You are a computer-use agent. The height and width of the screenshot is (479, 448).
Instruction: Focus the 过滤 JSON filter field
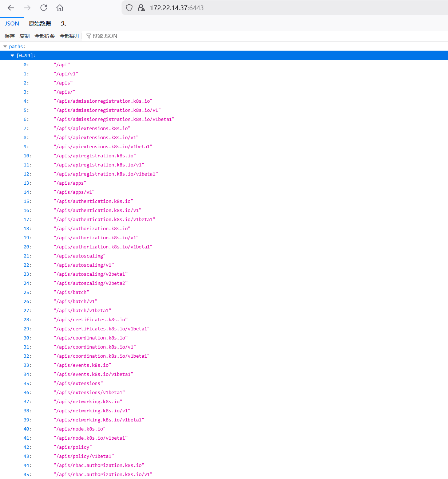[x=105, y=36]
